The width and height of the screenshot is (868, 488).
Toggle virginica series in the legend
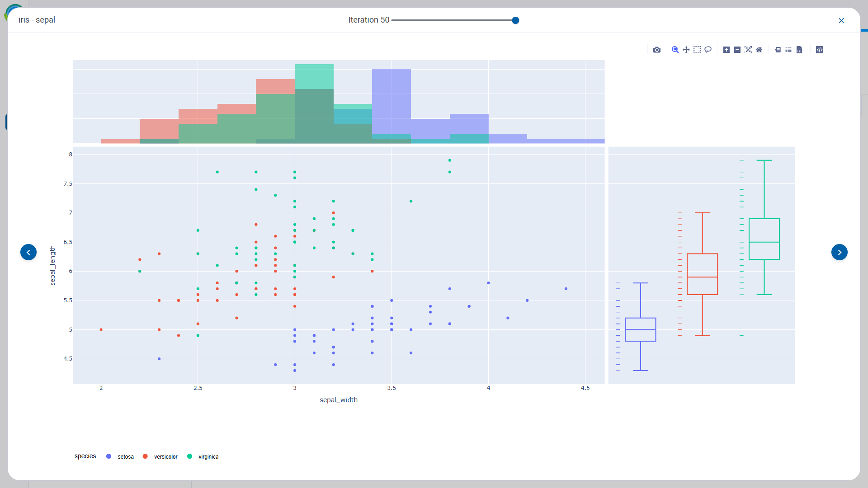203,456
